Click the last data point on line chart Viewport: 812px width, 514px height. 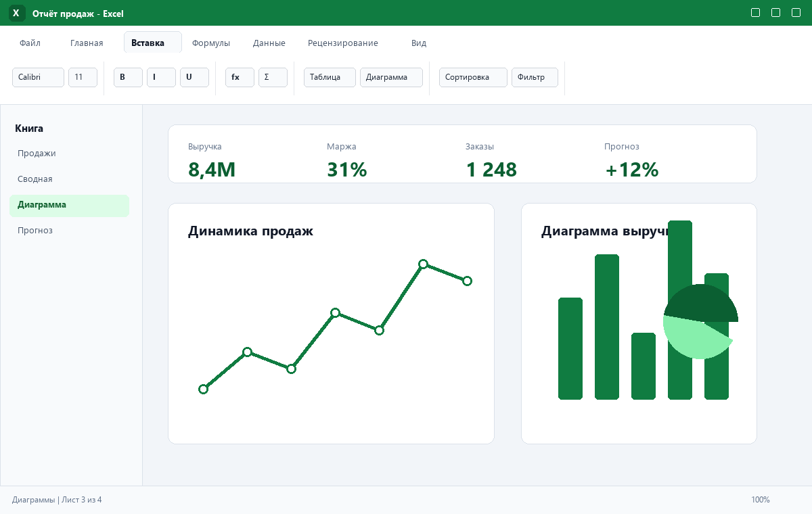pyautogui.click(x=467, y=281)
